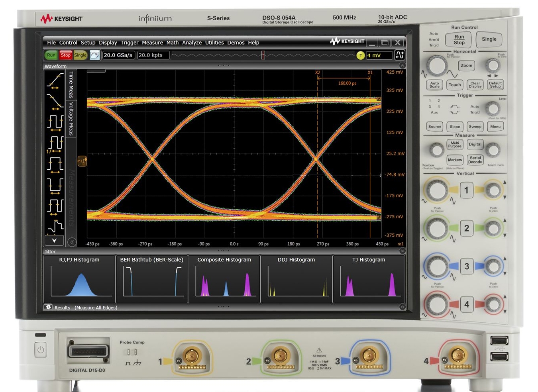Screen dimensions: 538x392
Task: Select the period measurement icon
Action: [55, 122]
